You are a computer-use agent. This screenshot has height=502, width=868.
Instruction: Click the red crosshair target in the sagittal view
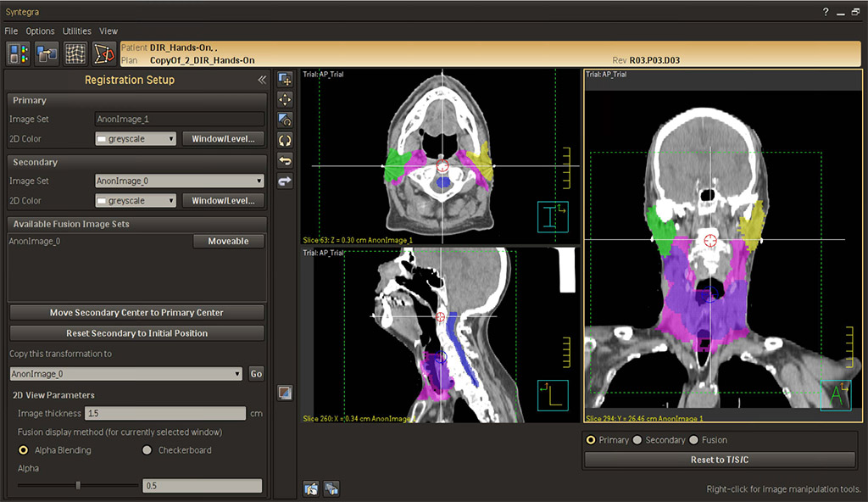[x=441, y=316]
